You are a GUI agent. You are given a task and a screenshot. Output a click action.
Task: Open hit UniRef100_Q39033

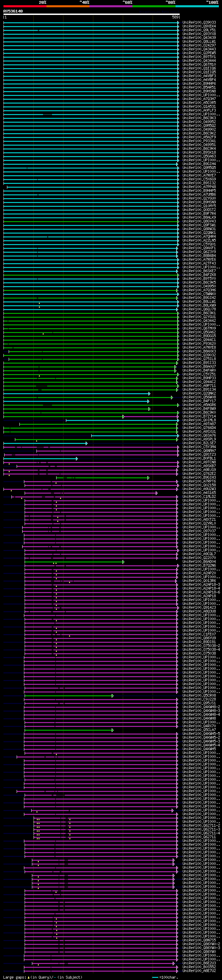coord(199,23)
